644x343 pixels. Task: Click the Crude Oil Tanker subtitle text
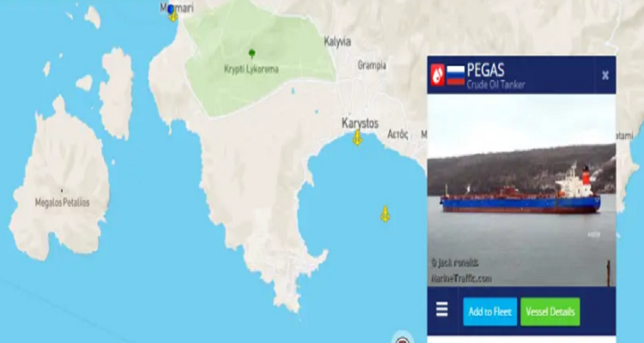tap(495, 85)
